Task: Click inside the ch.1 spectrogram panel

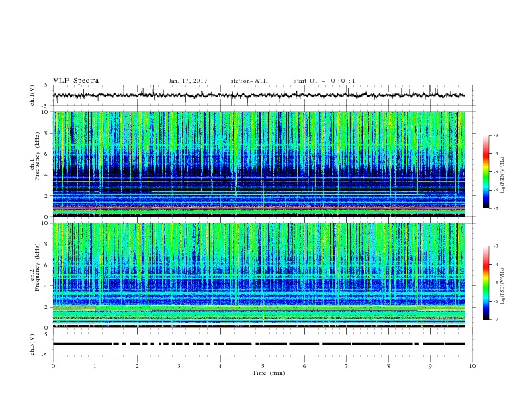Action: coord(259,164)
